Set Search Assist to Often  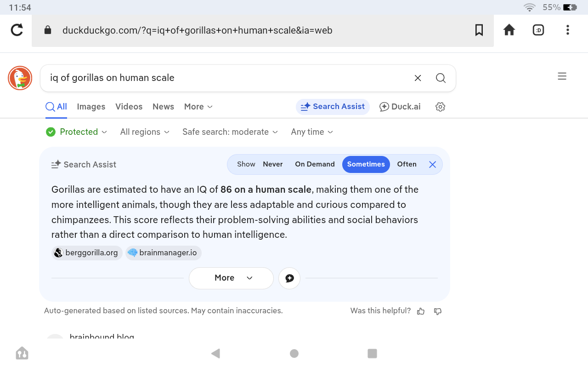point(407,164)
